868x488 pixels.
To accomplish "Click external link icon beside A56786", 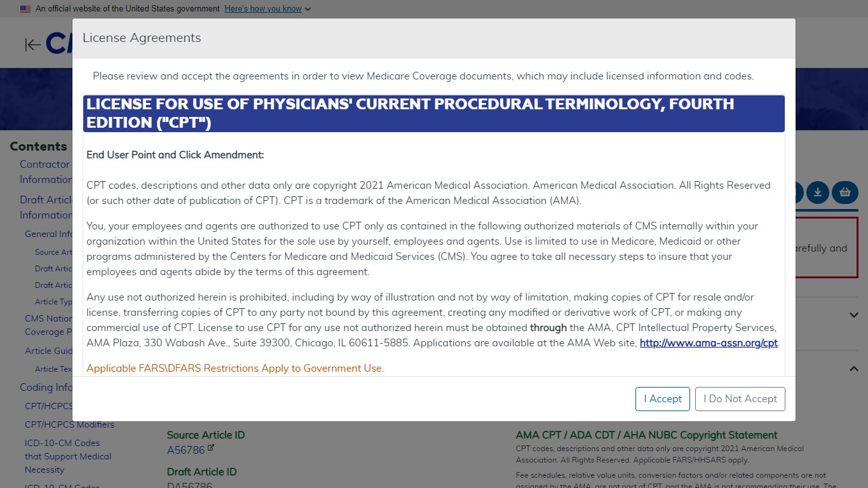I will [x=211, y=448].
